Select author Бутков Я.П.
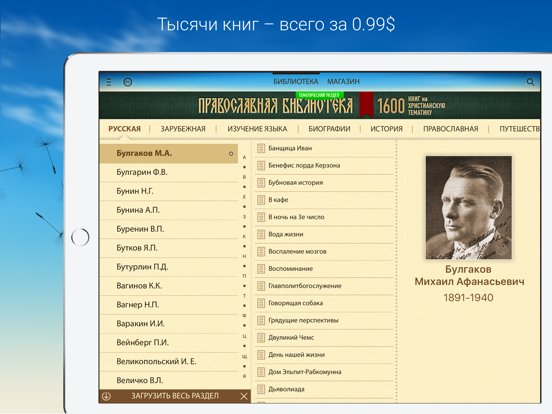Viewport: 552px width, 414px height. (169, 248)
